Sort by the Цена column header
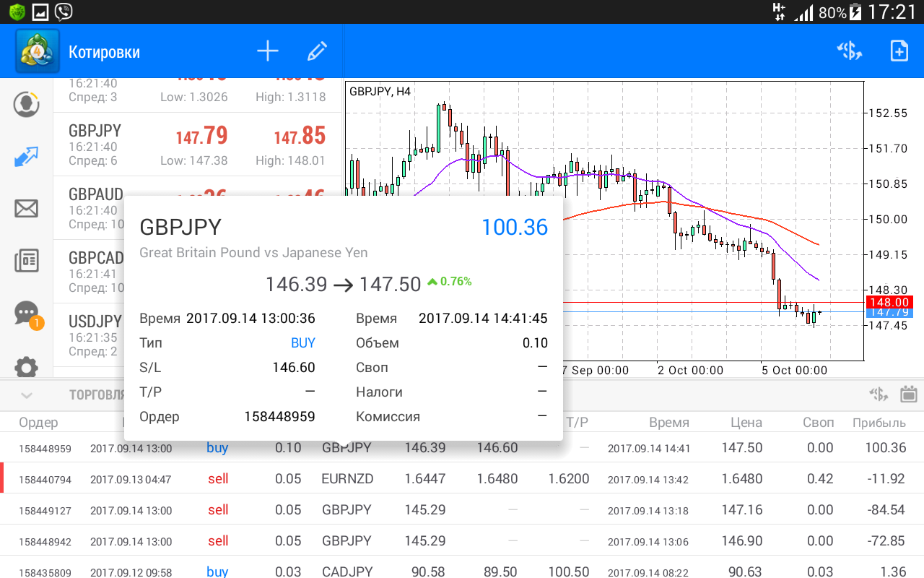This screenshot has width=924, height=578. [746, 423]
